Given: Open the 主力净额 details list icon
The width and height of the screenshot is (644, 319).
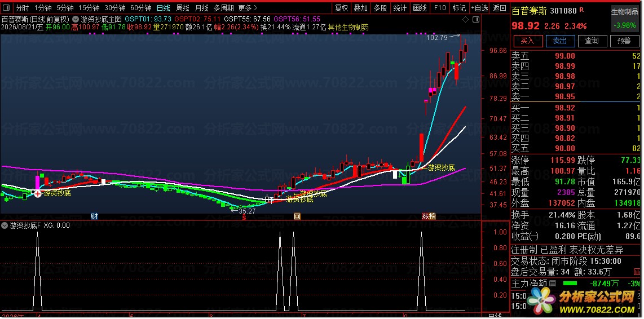Looking at the screenshot, I should 553,283.
